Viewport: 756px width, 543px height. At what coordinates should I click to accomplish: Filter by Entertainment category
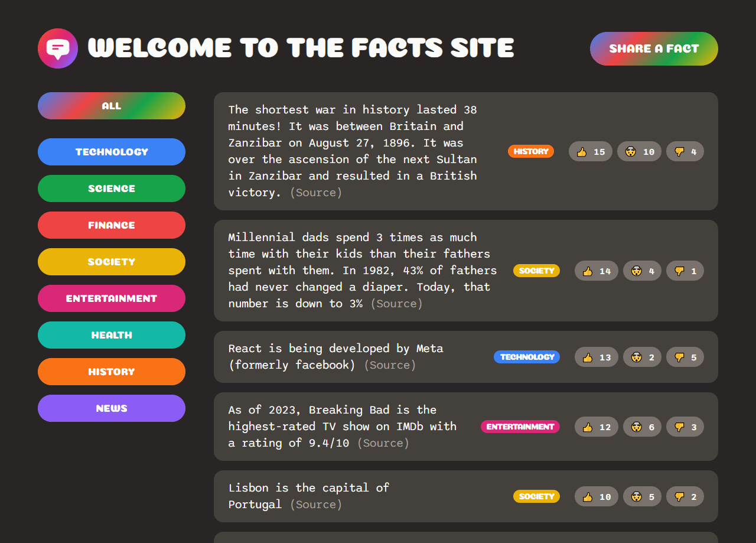[112, 298]
